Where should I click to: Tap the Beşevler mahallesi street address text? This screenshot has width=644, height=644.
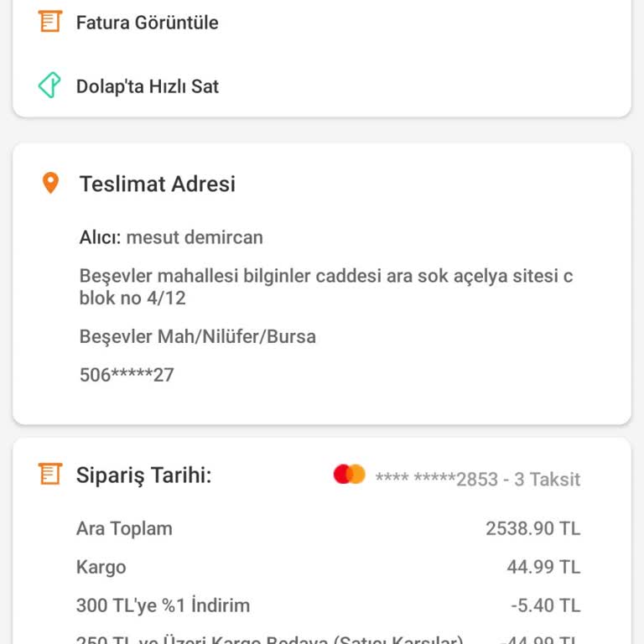[326, 287]
